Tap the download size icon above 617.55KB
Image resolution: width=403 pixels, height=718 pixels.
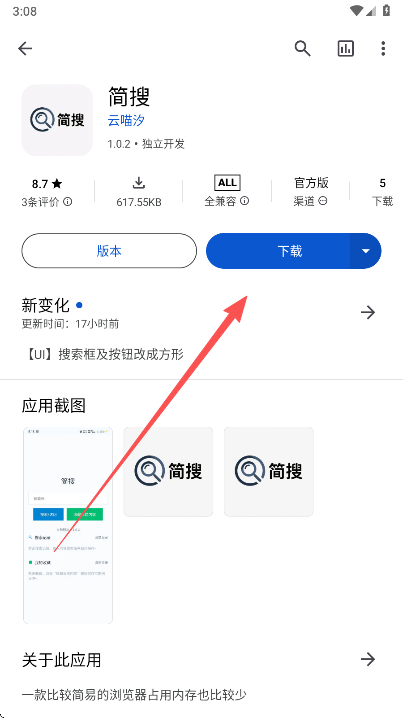139,183
